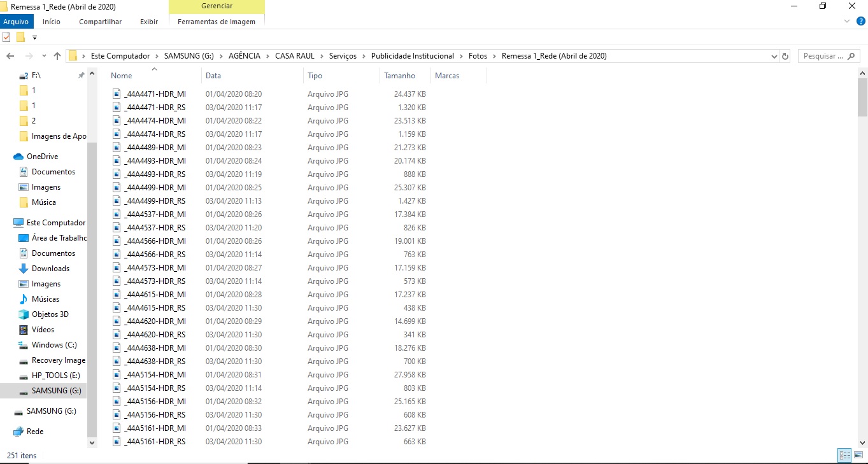
Task: Click in the Pesquisar search box
Action: (823, 56)
